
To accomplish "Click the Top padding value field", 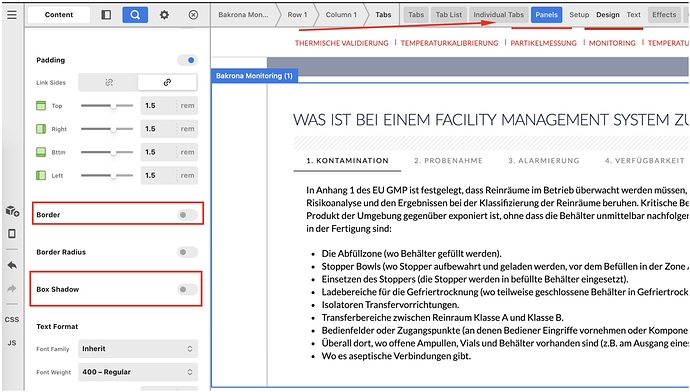I will (158, 106).
